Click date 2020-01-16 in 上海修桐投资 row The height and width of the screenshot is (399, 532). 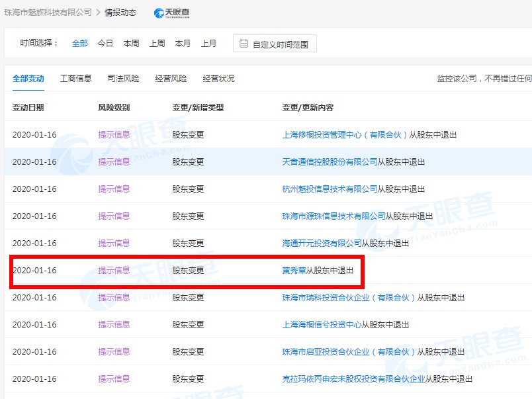(34, 135)
